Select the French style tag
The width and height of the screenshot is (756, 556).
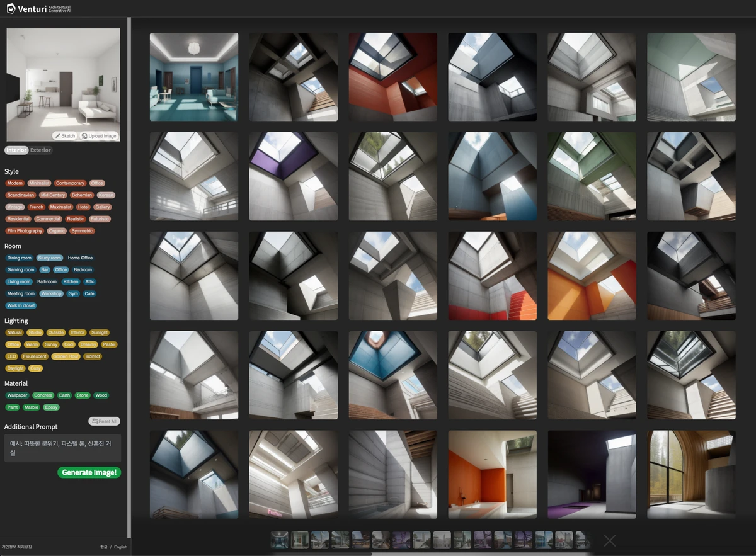click(x=37, y=207)
